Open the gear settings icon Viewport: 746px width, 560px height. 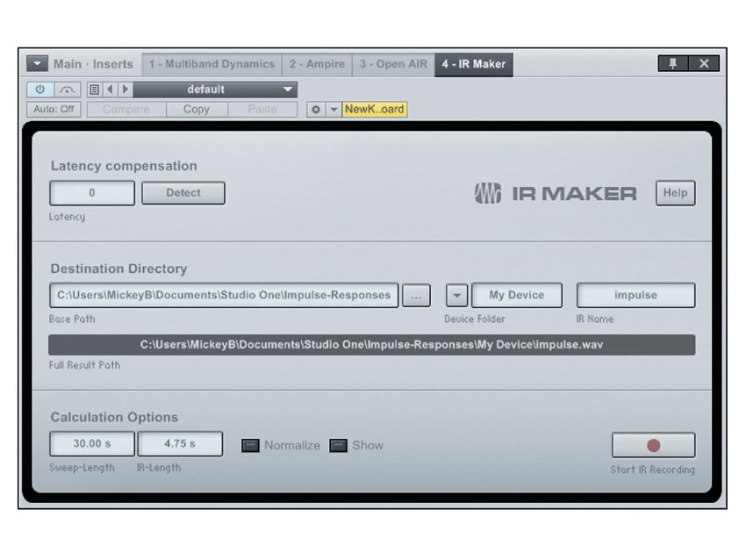point(315,110)
